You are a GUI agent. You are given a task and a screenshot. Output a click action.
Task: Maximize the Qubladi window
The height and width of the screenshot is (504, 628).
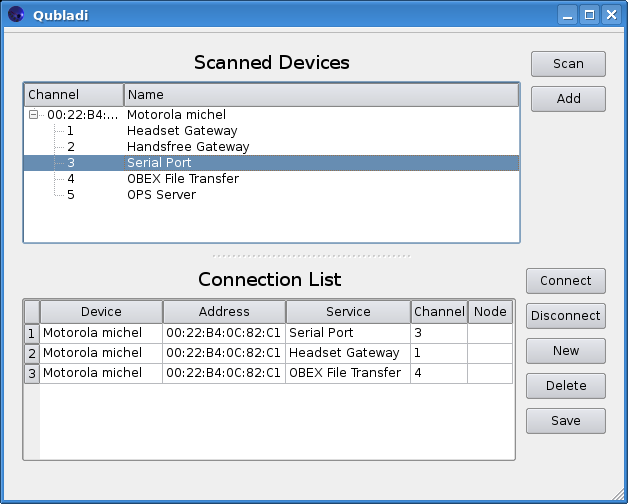pos(590,15)
